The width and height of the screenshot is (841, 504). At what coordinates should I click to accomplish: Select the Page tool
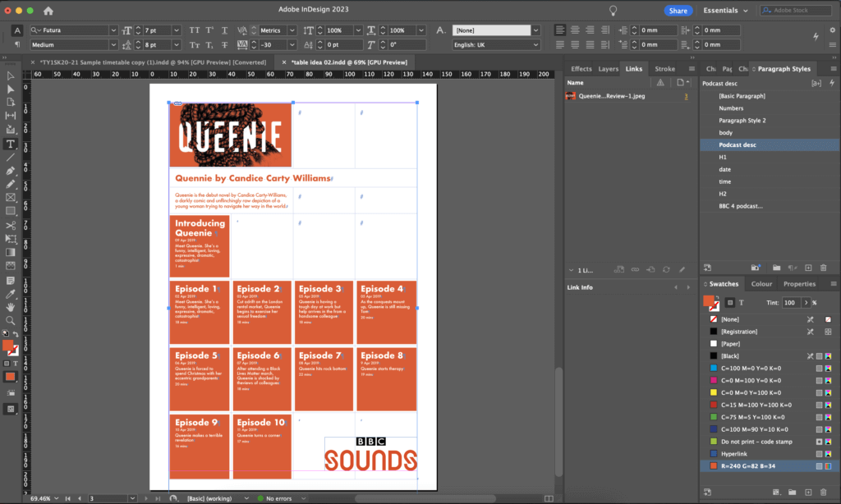tap(10, 102)
